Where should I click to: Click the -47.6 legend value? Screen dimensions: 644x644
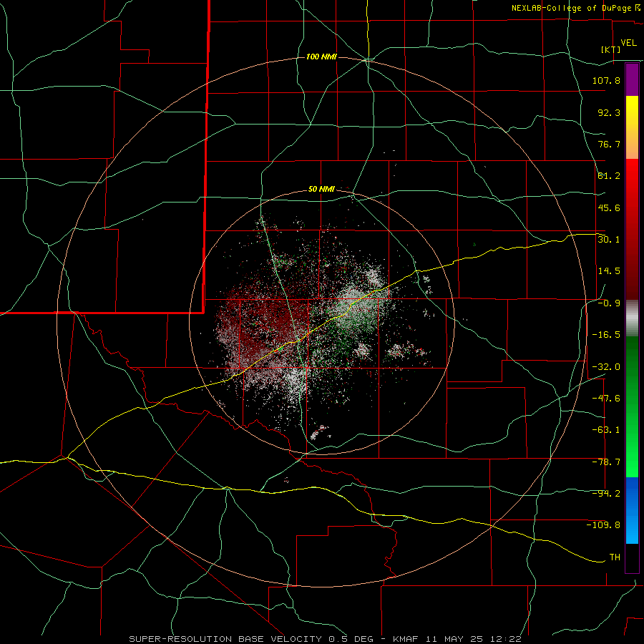point(606,399)
